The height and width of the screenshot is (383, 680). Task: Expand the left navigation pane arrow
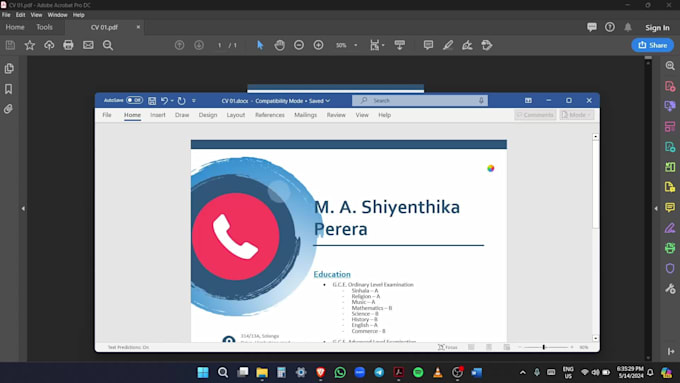(23, 209)
